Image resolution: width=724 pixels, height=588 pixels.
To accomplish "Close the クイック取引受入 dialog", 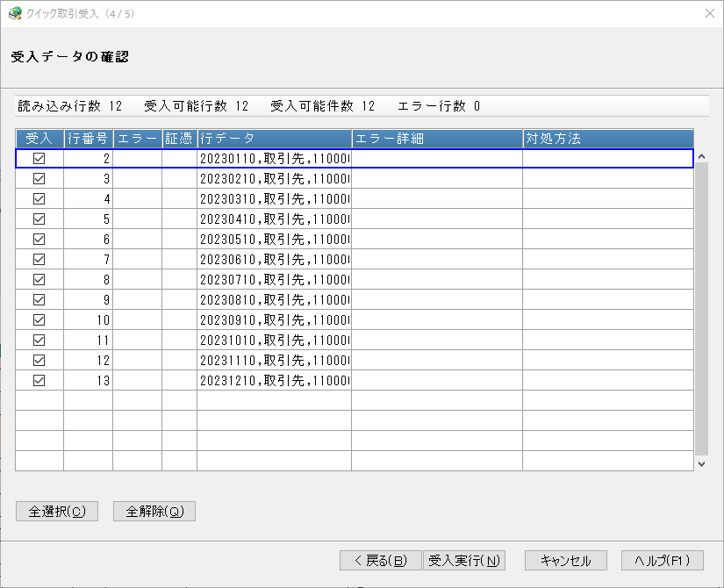I will (x=710, y=13).
